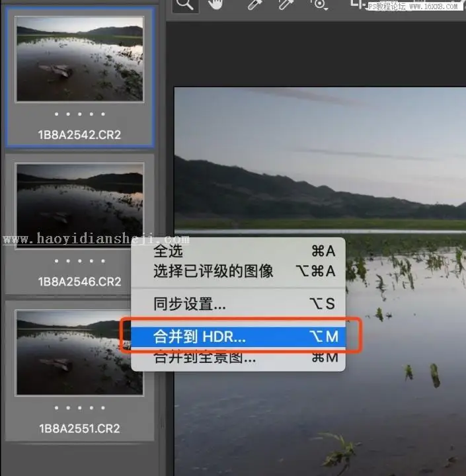Set one-star rating on 1B8A2542.CR2
This screenshot has width=466, height=476.
tap(56, 114)
